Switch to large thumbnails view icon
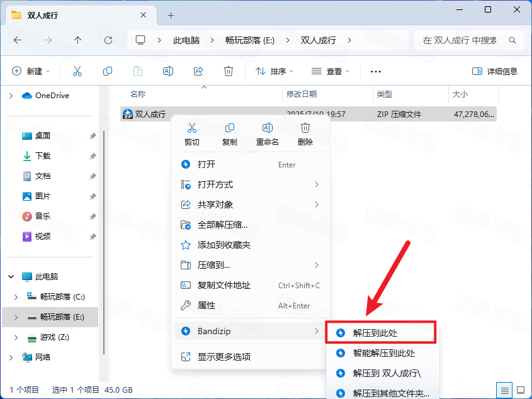Image resolution: width=532 pixels, height=399 pixels. (521, 390)
